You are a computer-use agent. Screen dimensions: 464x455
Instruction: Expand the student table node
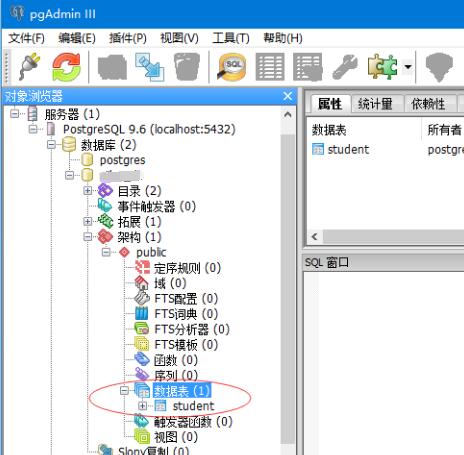(142, 406)
